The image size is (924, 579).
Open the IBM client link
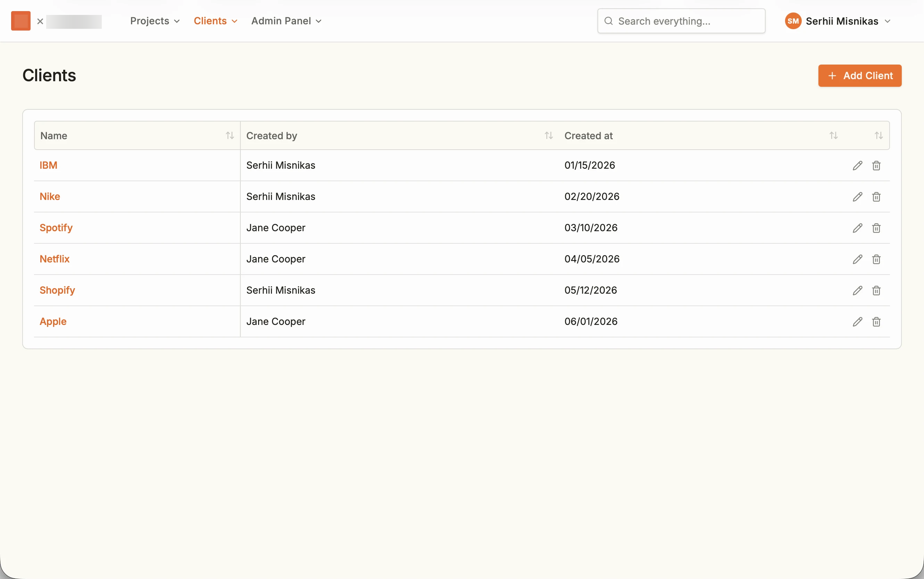click(48, 166)
